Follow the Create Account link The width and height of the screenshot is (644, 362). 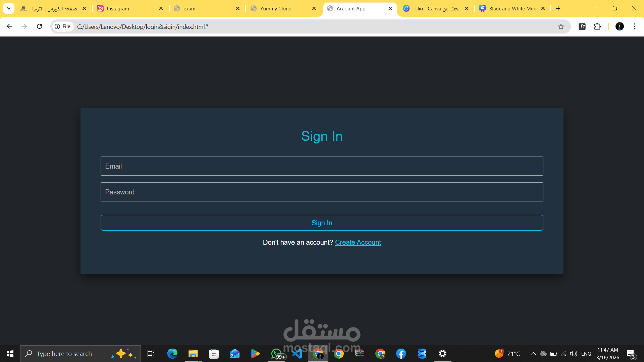point(358,242)
